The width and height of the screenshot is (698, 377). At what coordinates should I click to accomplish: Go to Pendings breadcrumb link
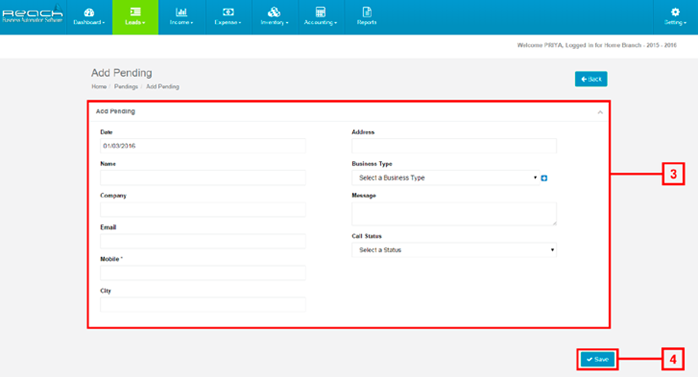coord(126,86)
